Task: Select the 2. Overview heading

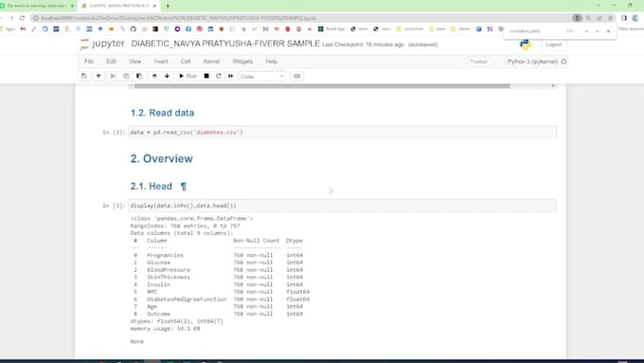Action: [x=161, y=158]
